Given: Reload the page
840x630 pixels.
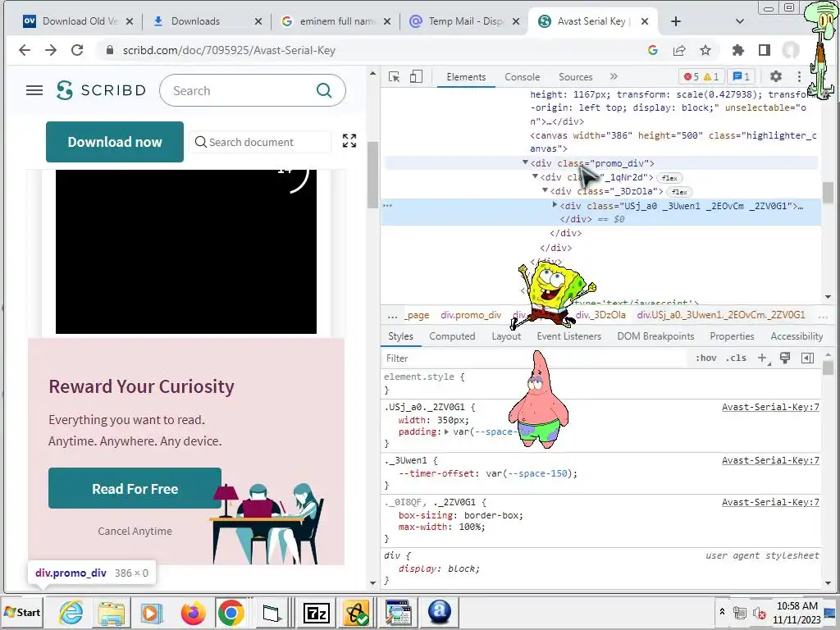Looking at the screenshot, I should [77, 50].
